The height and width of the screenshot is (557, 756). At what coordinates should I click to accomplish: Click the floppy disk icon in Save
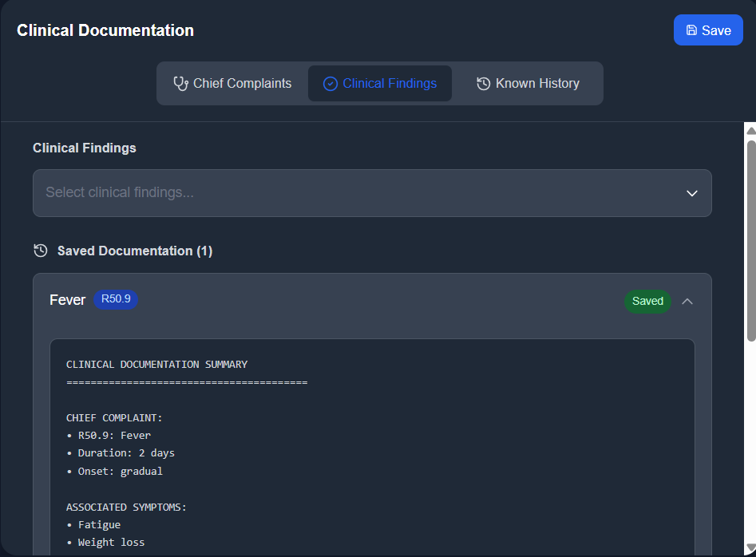coord(691,30)
